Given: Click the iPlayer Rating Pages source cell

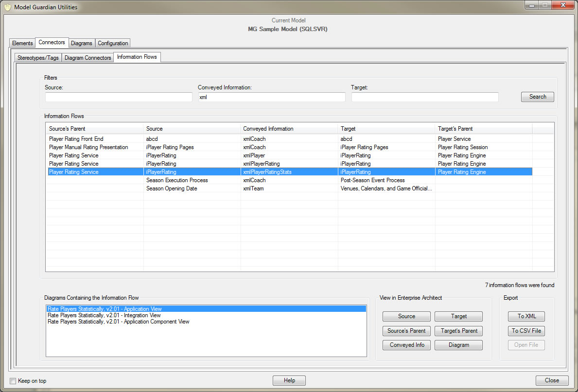Looking at the screenshot, I should click(x=192, y=147).
